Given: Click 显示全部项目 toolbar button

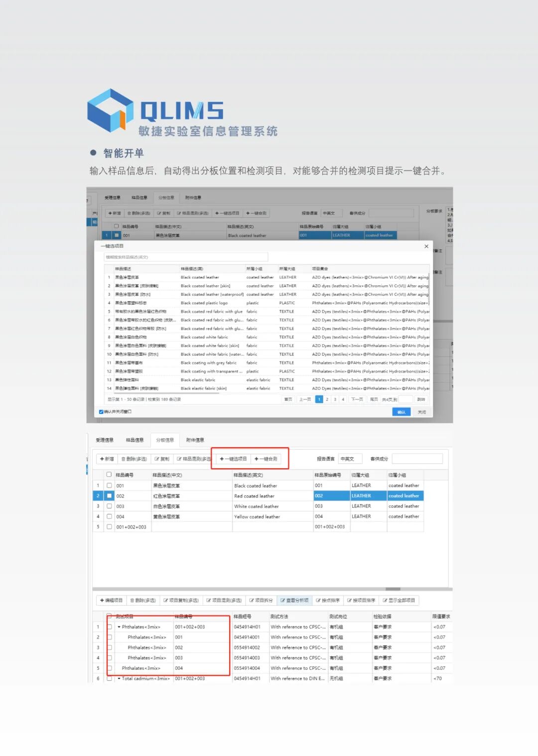Looking at the screenshot, I should pyautogui.click(x=399, y=601).
